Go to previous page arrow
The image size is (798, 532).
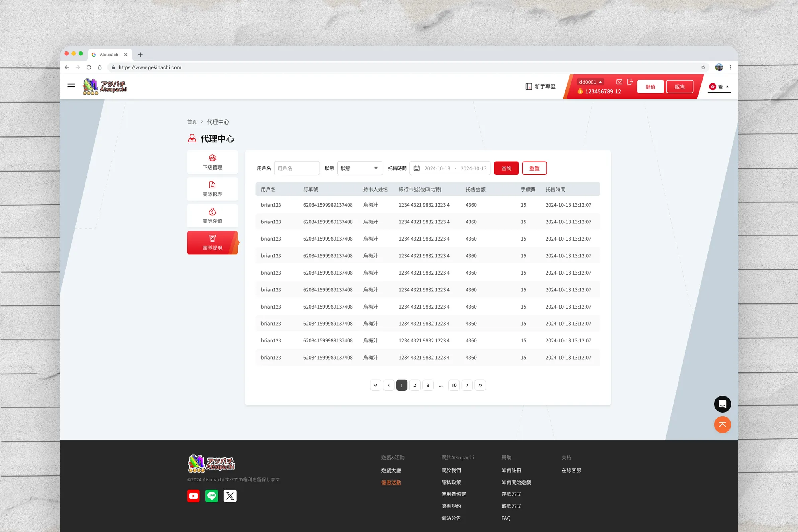pyautogui.click(x=389, y=385)
